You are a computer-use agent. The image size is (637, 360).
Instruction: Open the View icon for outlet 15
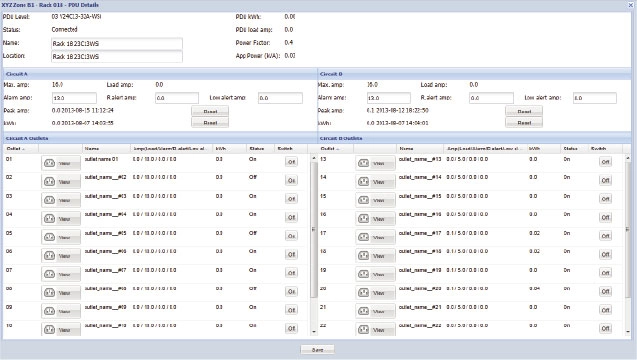coord(375,200)
